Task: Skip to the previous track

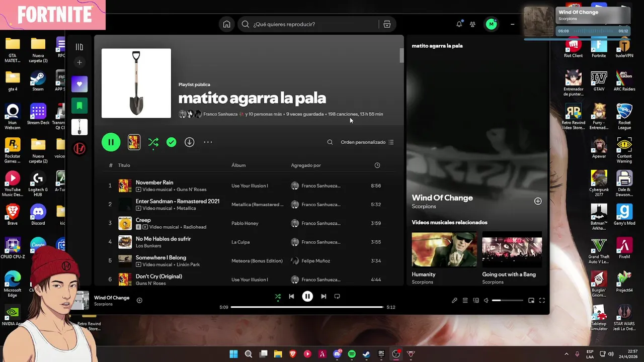Action: (x=291, y=297)
